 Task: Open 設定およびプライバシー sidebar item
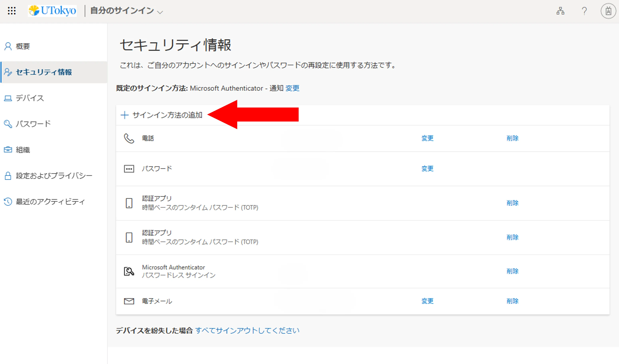pyautogui.click(x=54, y=176)
